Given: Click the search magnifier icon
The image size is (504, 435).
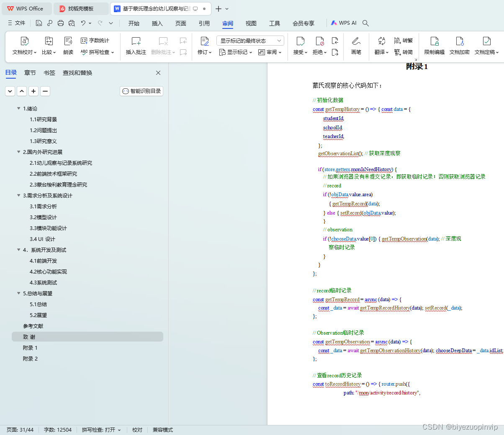Looking at the screenshot, I should pyautogui.click(x=365, y=23).
